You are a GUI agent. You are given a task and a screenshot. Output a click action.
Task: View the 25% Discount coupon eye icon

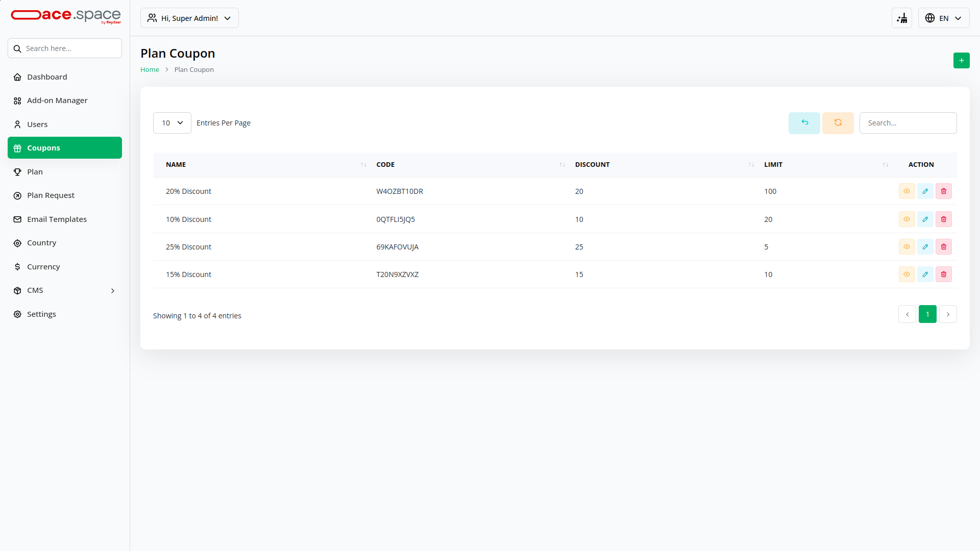[x=906, y=247]
